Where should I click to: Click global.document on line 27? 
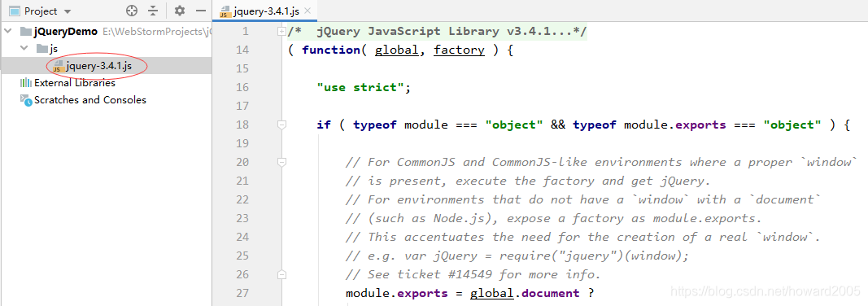pyautogui.click(x=525, y=293)
